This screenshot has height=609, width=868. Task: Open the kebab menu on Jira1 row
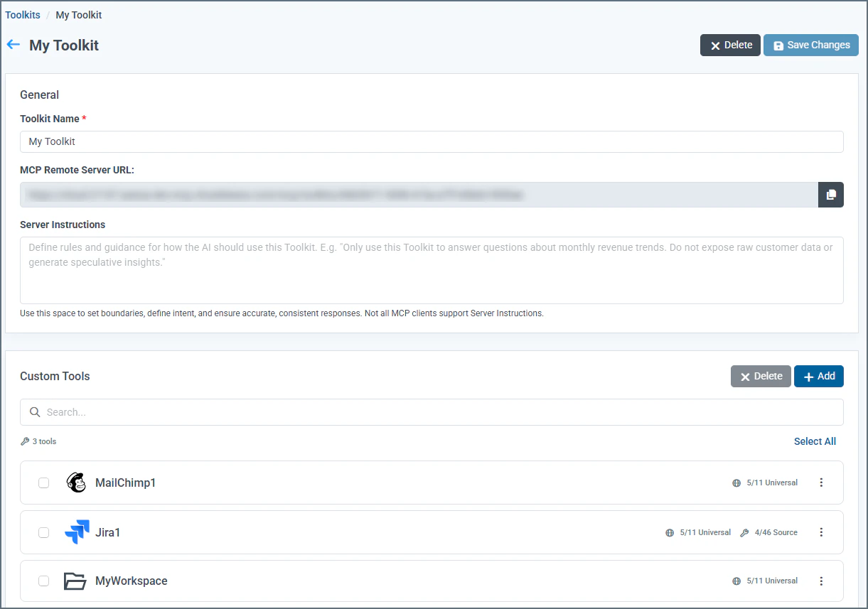821,532
